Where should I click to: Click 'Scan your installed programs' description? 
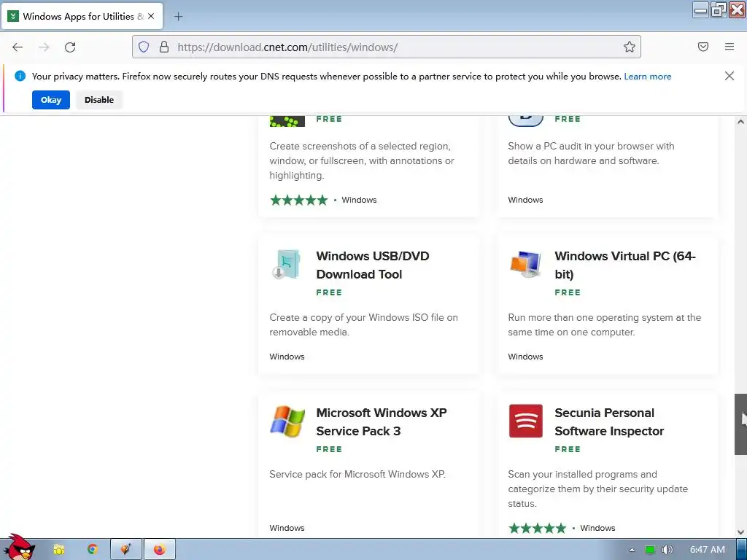point(598,489)
